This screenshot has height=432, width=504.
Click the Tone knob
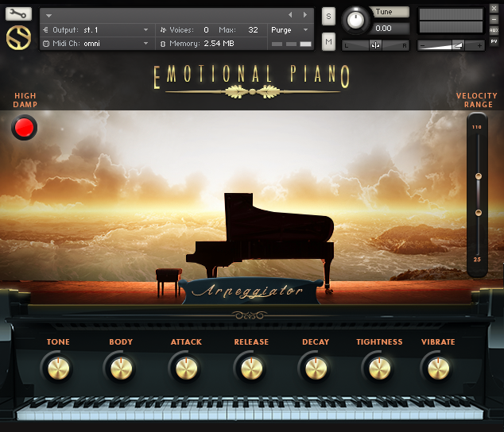point(59,368)
